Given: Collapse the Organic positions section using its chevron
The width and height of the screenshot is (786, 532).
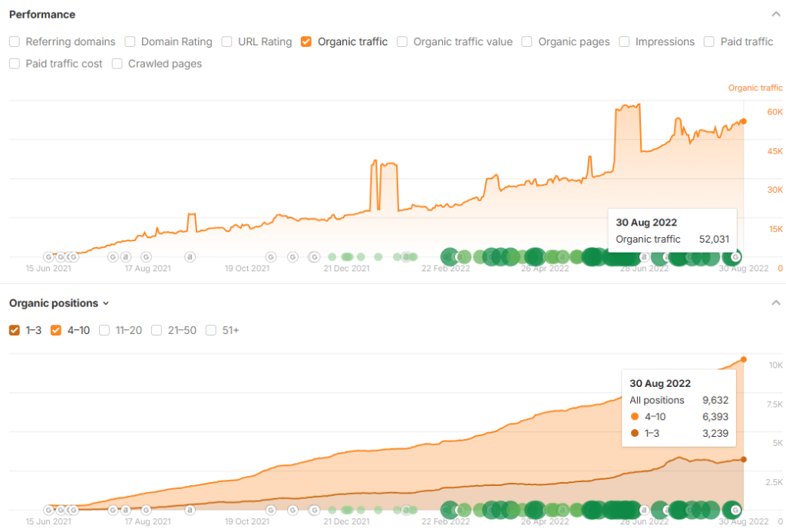Looking at the screenshot, I should [774, 303].
